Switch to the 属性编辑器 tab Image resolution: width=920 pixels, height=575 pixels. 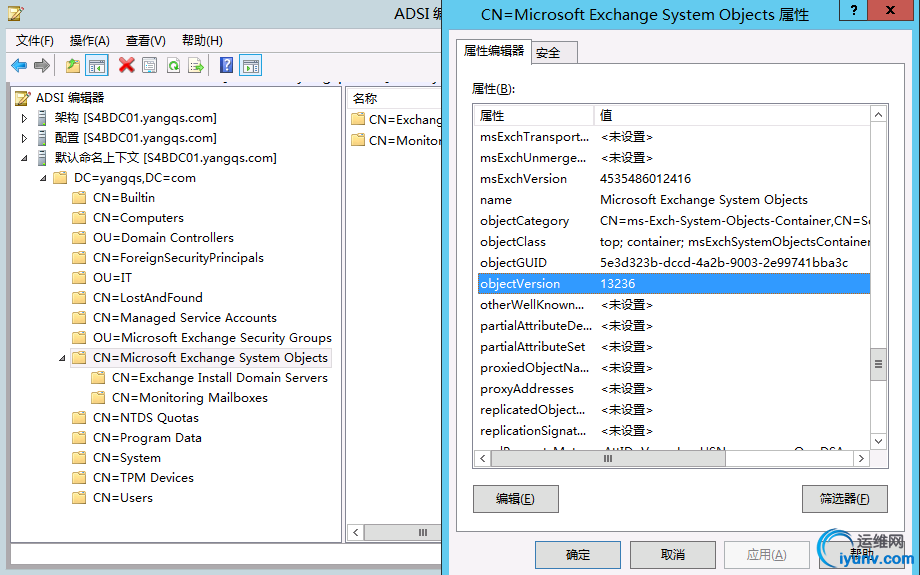tap(493, 51)
